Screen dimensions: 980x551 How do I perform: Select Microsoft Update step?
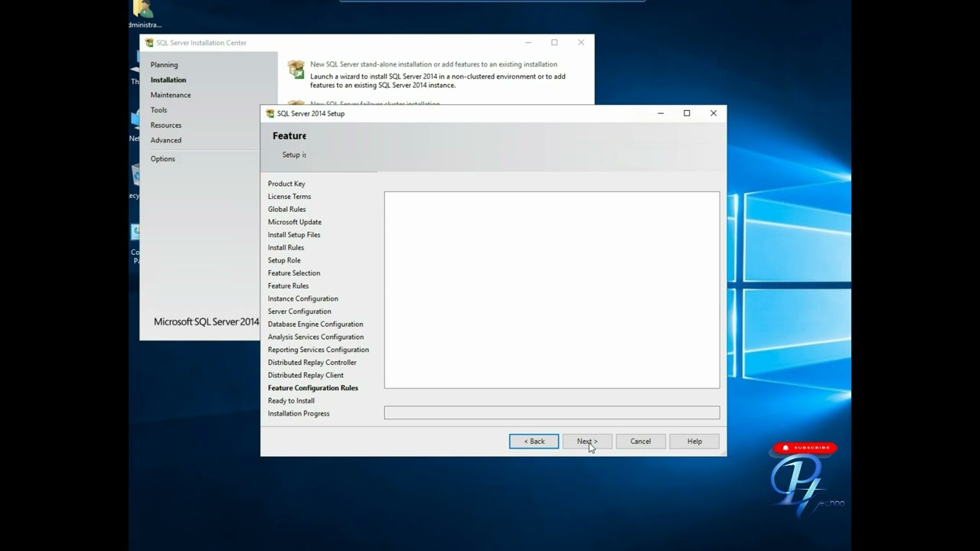(x=295, y=222)
